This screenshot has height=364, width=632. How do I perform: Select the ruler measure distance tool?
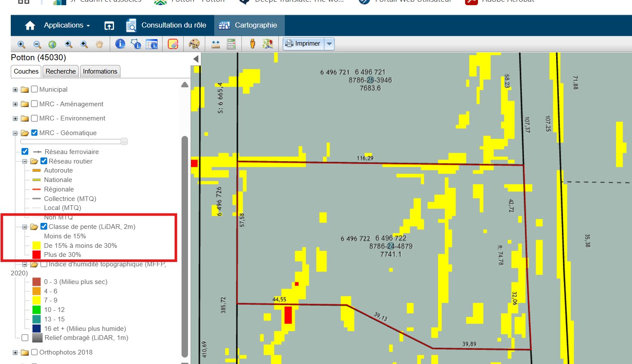216,44
